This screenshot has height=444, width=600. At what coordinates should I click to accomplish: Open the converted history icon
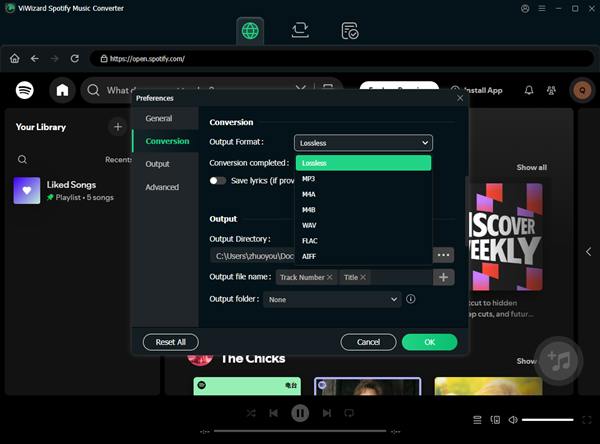tap(350, 31)
